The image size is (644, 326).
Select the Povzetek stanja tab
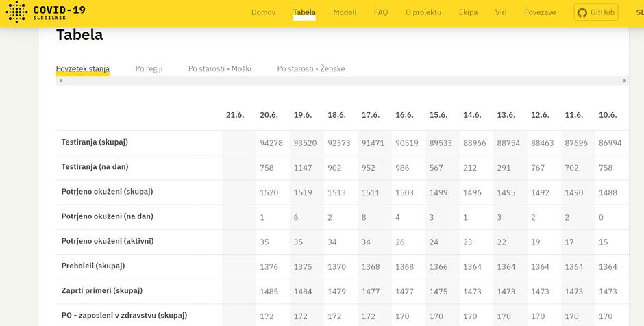pos(83,68)
